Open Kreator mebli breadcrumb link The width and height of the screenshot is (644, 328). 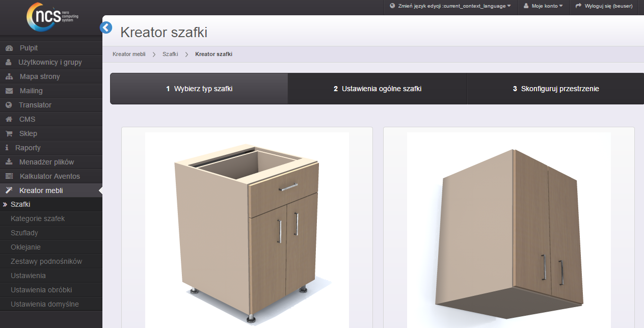(x=129, y=54)
